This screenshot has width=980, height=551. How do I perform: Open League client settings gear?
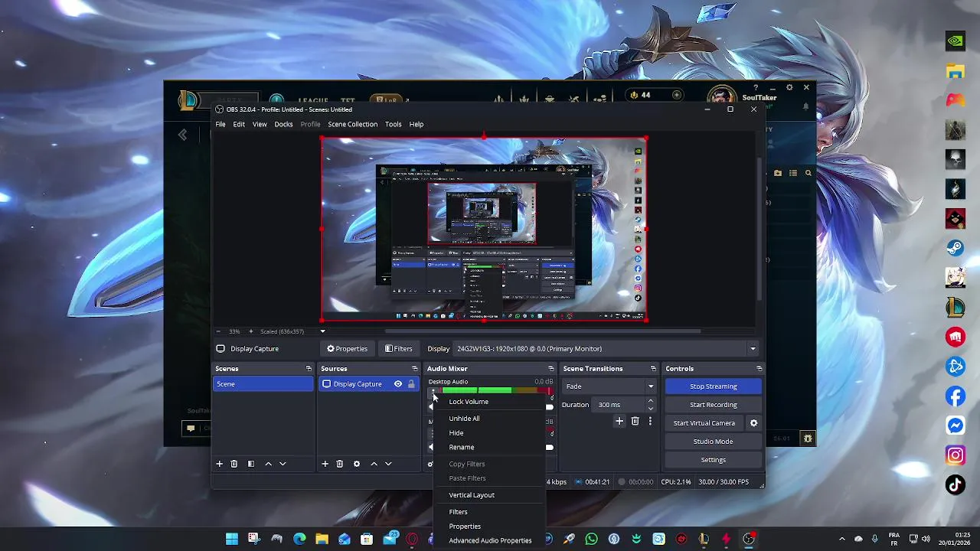tap(789, 87)
